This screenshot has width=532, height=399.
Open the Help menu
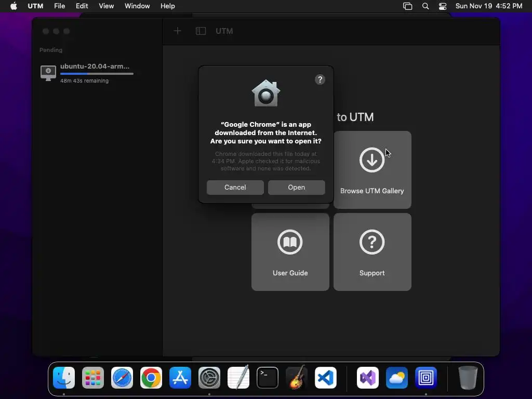pyautogui.click(x=168, y=6)
